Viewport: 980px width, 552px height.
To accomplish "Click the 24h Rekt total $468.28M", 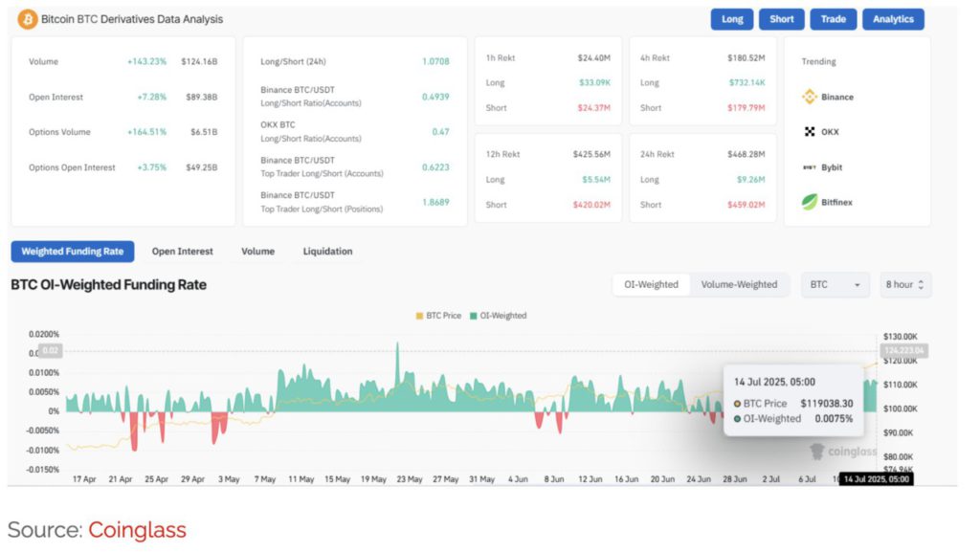I will pyautogui.click(x=746, y=154).
